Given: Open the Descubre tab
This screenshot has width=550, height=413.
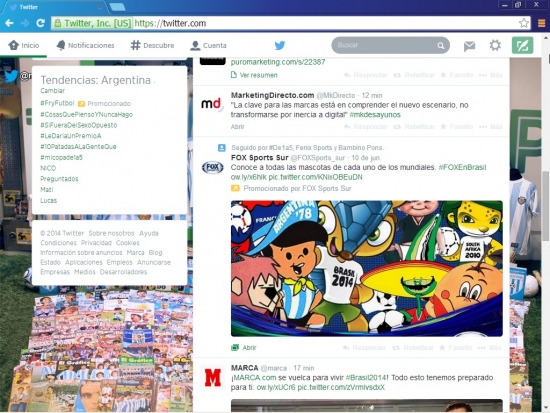Looking at the screenshot, I should click(152, 45).
